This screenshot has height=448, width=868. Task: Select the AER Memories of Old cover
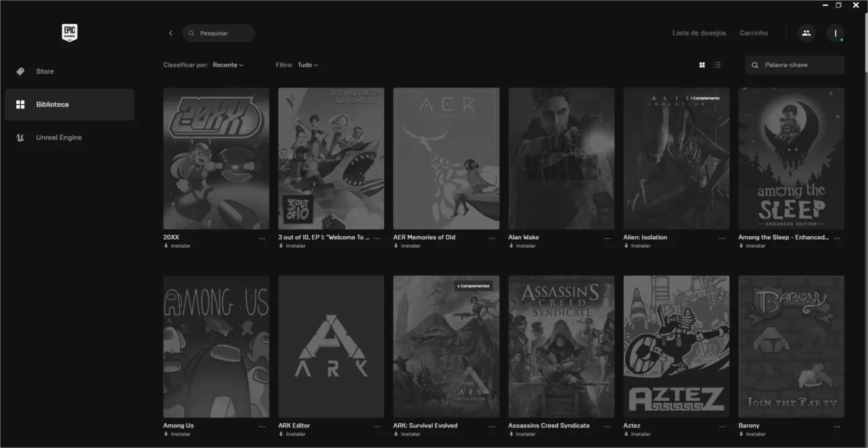446,159
